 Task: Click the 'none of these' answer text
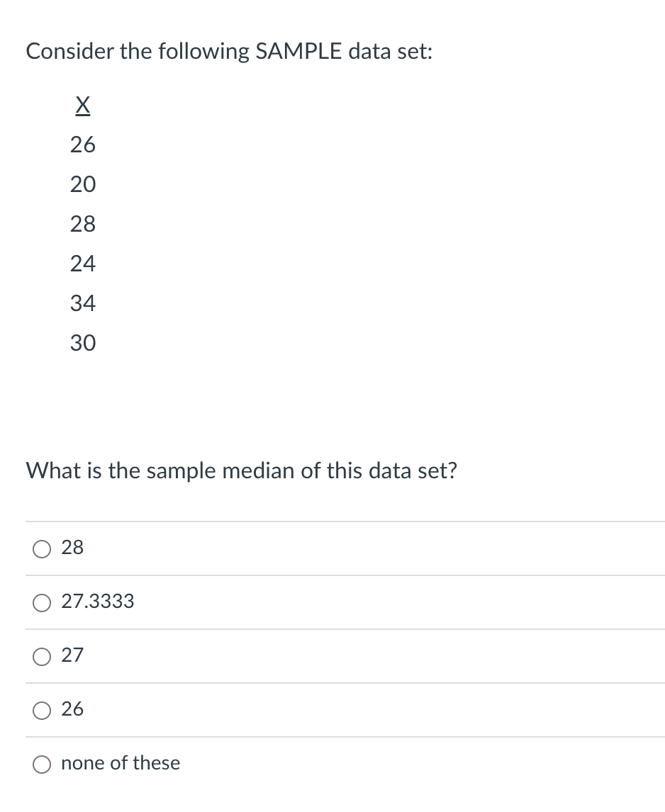pyautogui.click(x=121, y=763)
